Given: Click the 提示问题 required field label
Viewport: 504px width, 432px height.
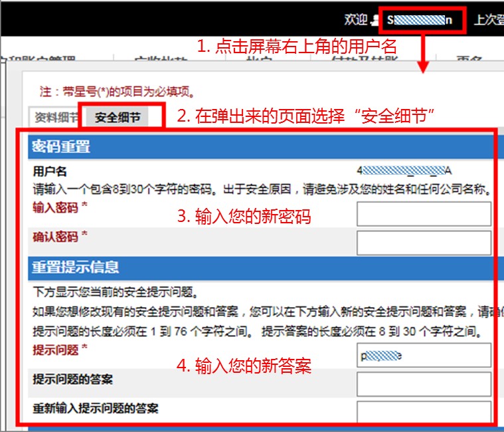Looking at the screenshot, I should [x=60, y=348].
